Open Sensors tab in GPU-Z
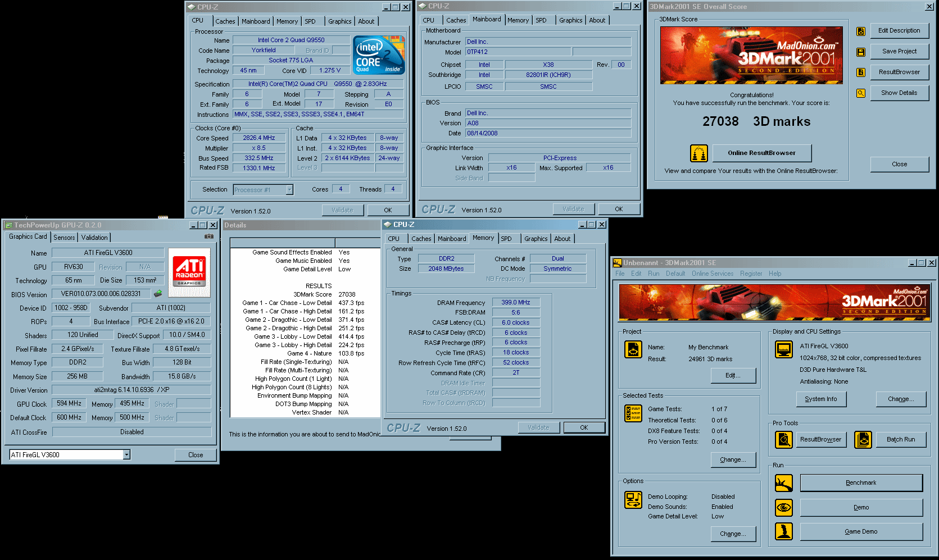This screenshot has height=560, width=939. click(x=64, y=238)
